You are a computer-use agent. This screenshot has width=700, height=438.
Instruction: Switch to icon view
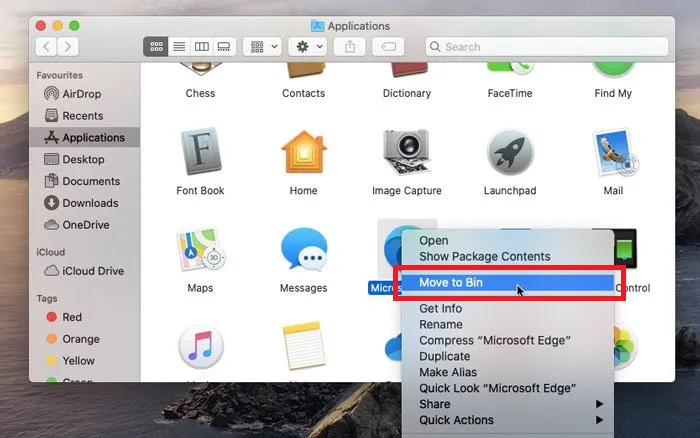[x=156, y=46]
